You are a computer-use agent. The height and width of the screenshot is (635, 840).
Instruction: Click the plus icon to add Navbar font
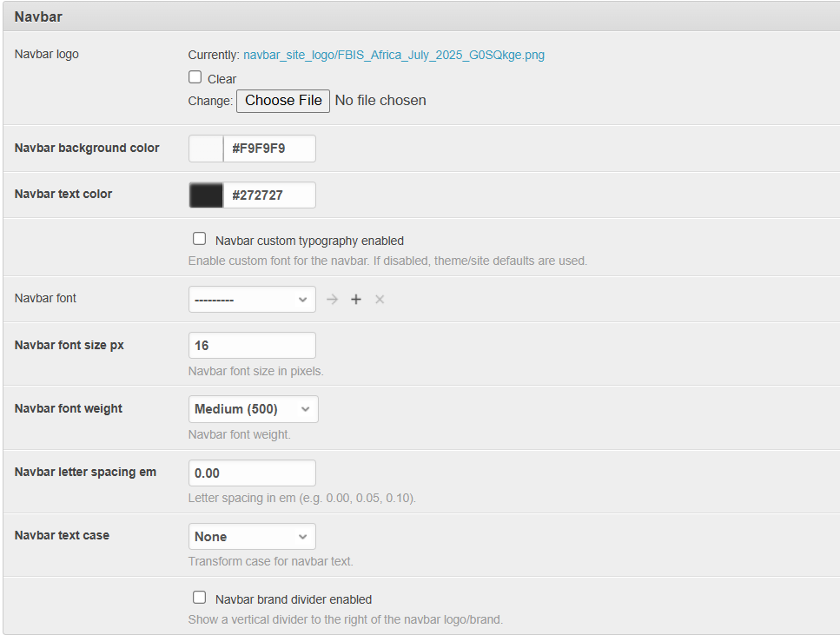point(355,300)
